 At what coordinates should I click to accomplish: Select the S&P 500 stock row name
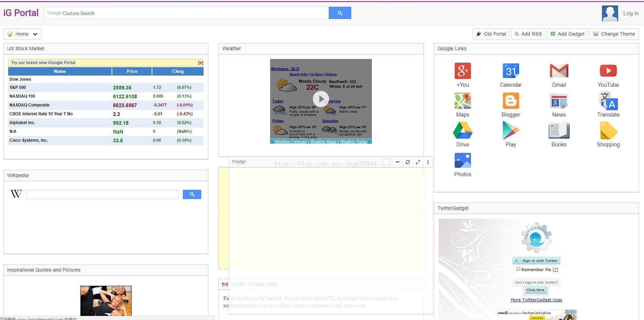click(18, 87)
